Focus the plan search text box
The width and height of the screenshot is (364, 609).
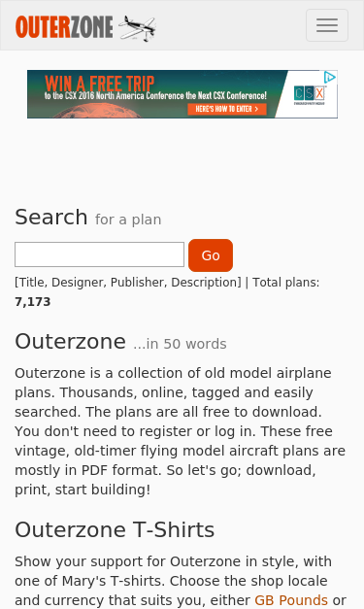(99, 254)
